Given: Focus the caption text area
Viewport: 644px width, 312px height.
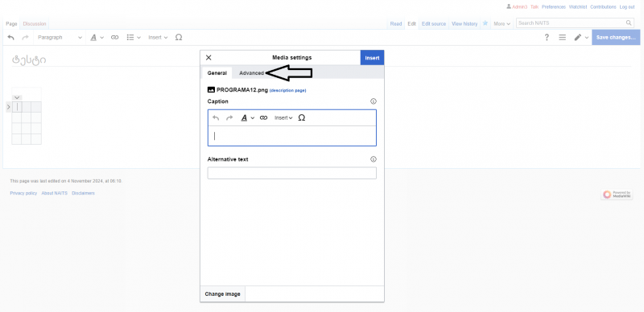Looking at the screenshot, I should pos(292,136).
